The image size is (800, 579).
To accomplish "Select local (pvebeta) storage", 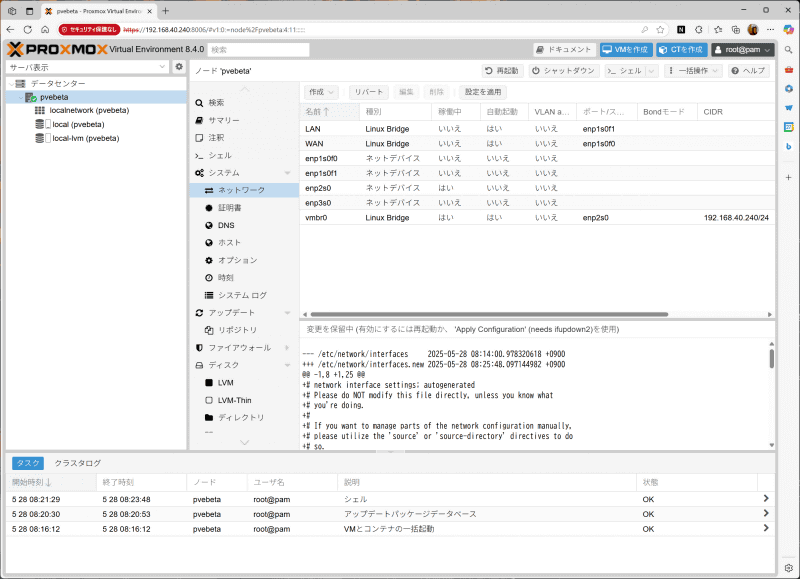I will click(78, 124).
